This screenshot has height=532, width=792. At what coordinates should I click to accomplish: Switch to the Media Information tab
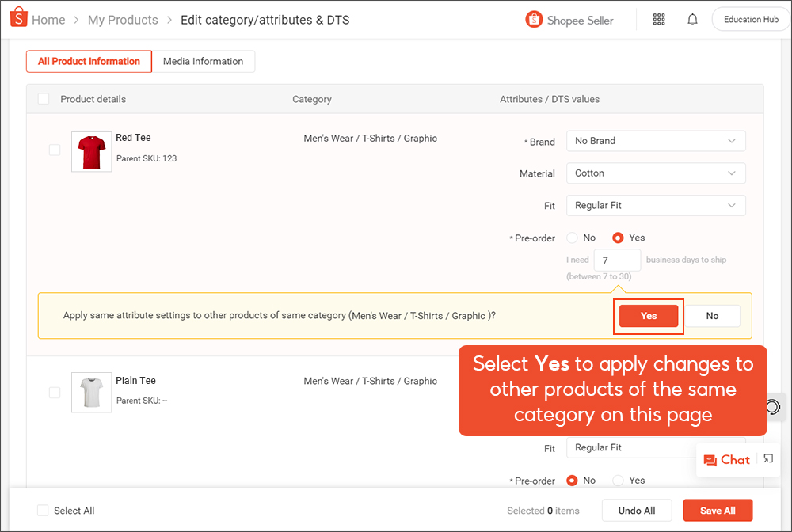[x=204, y=61]
